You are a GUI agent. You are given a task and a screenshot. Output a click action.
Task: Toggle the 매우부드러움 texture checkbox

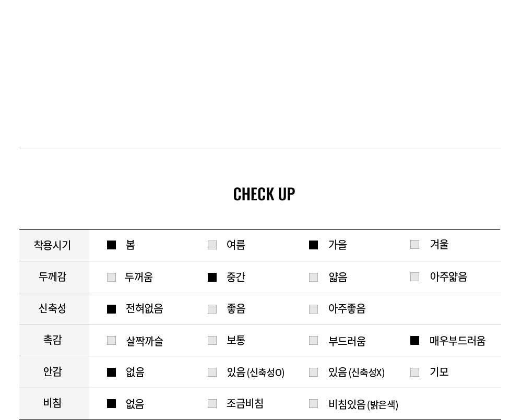pos(414,341)
